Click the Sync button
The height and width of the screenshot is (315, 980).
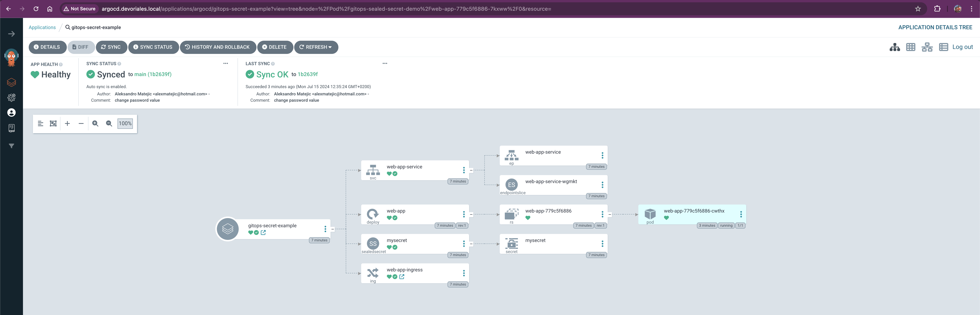coord(111,47)
